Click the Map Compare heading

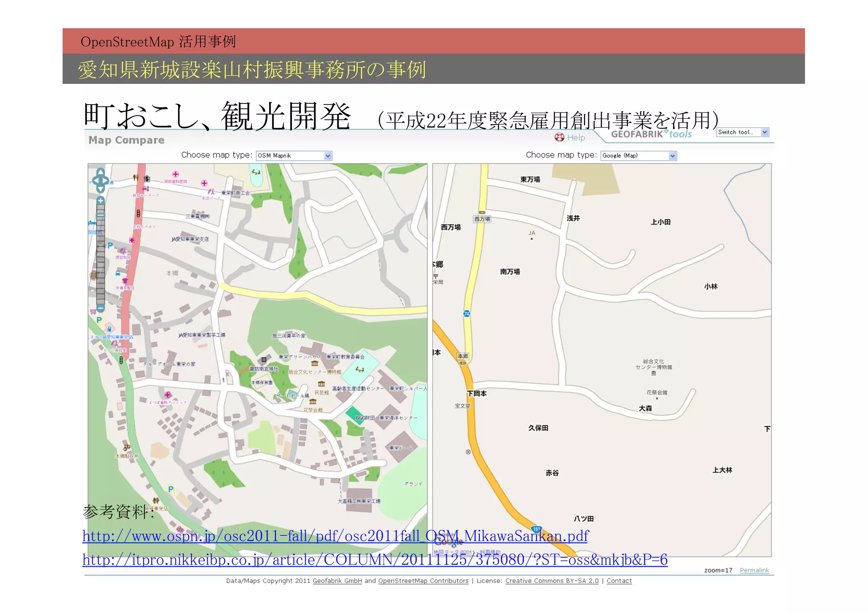[x=126, y=140]
